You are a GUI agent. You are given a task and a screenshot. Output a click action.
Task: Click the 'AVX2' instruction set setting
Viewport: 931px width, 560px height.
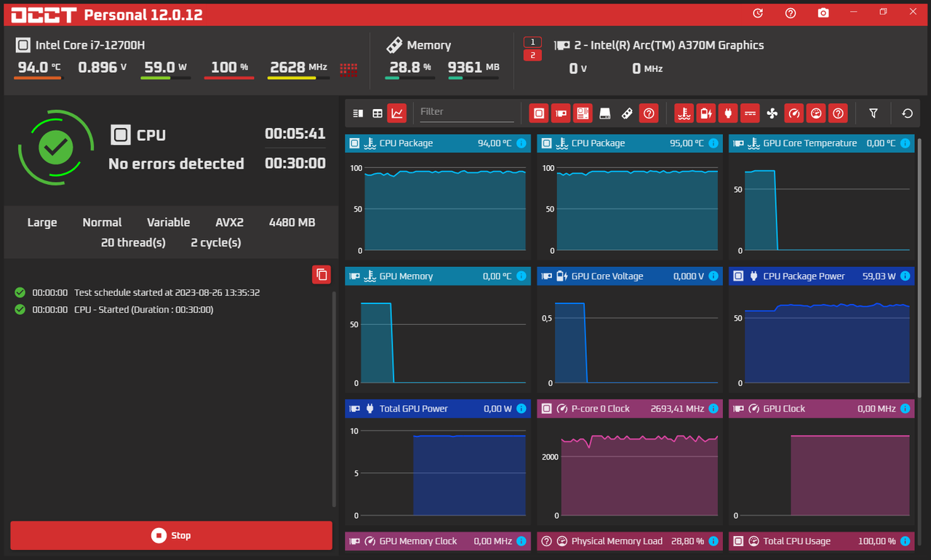point(230,223)
